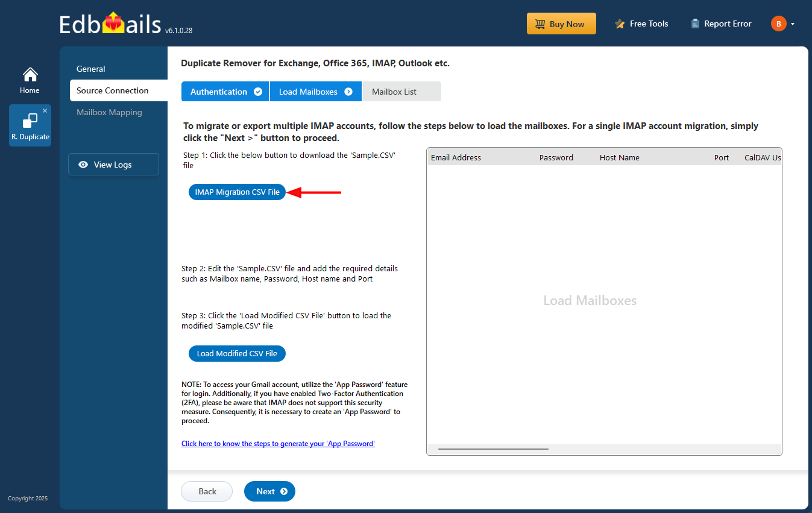Click the View Logs button
Screen dimensions: 812x513
[113, 165]
